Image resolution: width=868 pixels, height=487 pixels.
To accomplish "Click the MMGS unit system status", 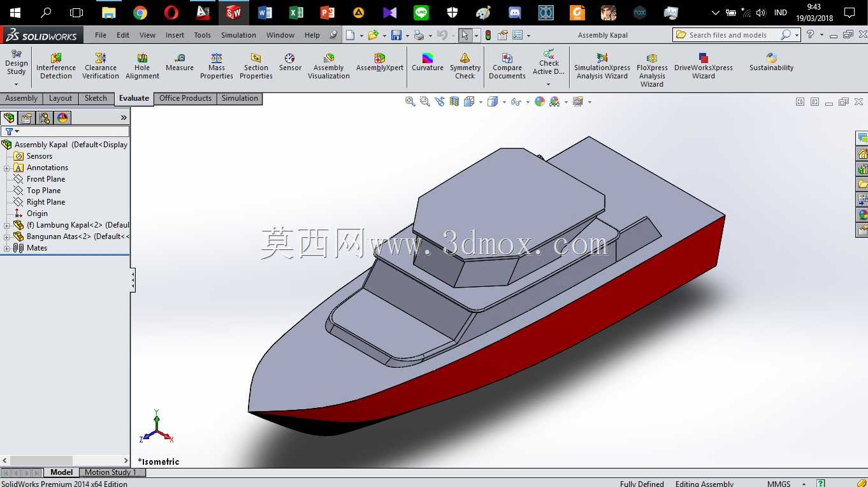I will [x=779, y=484].
